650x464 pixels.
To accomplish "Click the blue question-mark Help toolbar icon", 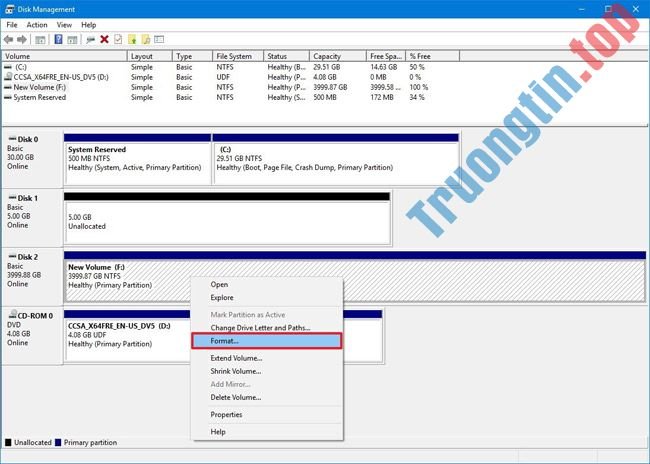I will click(58, 39).
